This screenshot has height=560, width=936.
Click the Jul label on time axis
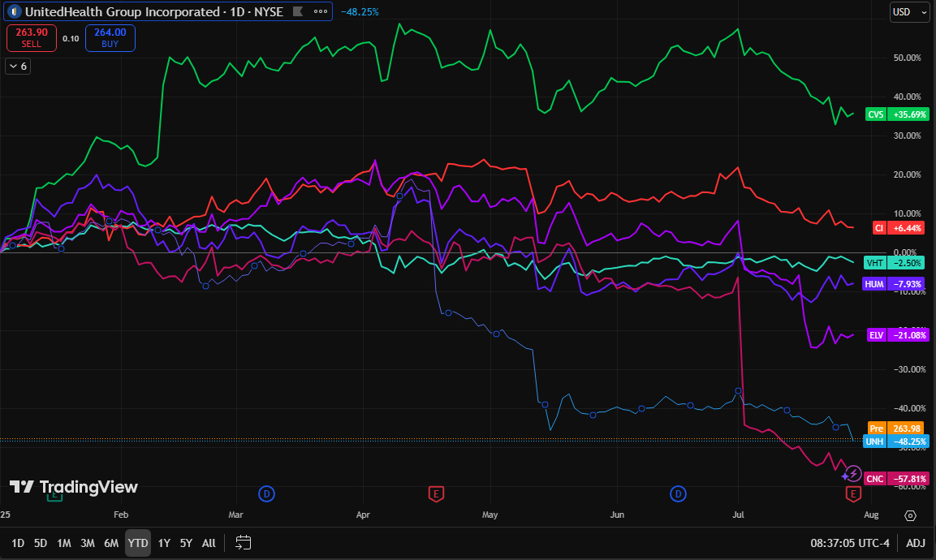(x=739, y=515)
